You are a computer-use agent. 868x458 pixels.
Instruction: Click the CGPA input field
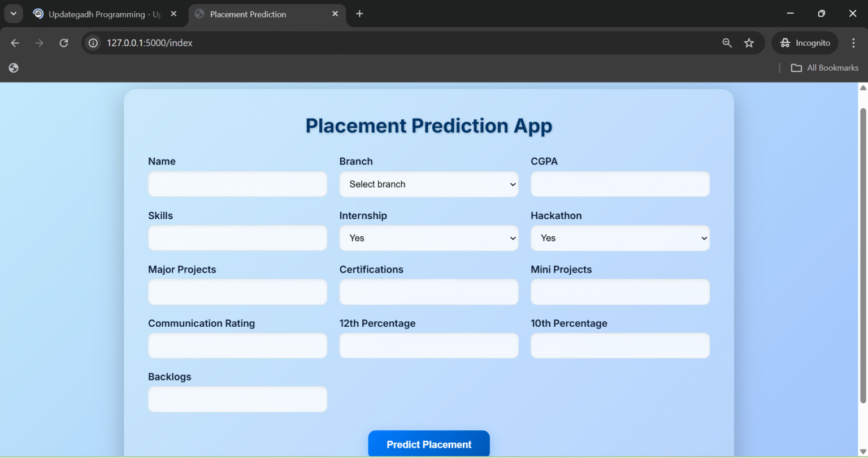pos(620,184)
